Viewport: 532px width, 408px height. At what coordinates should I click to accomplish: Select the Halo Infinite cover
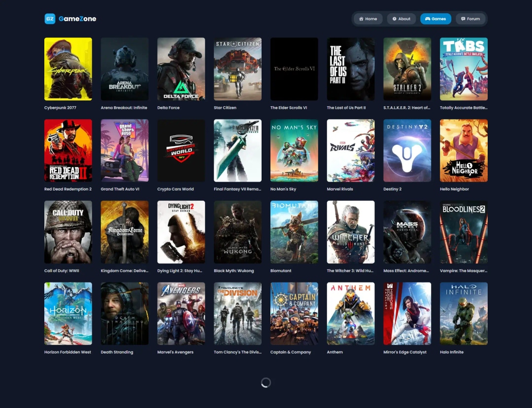point(464,314)
